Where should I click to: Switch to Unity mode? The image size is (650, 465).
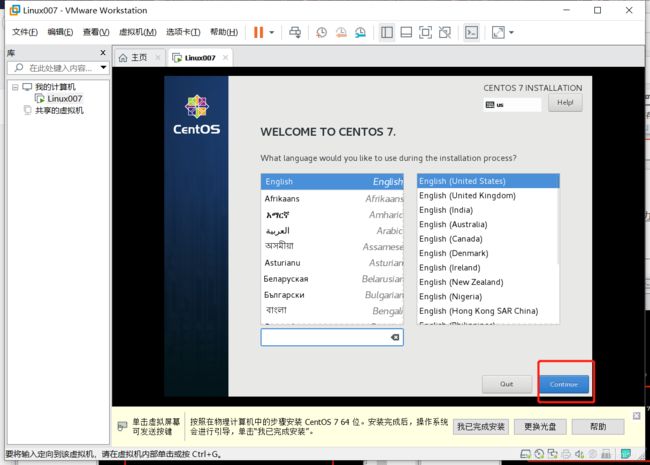(x=445, y=32)
